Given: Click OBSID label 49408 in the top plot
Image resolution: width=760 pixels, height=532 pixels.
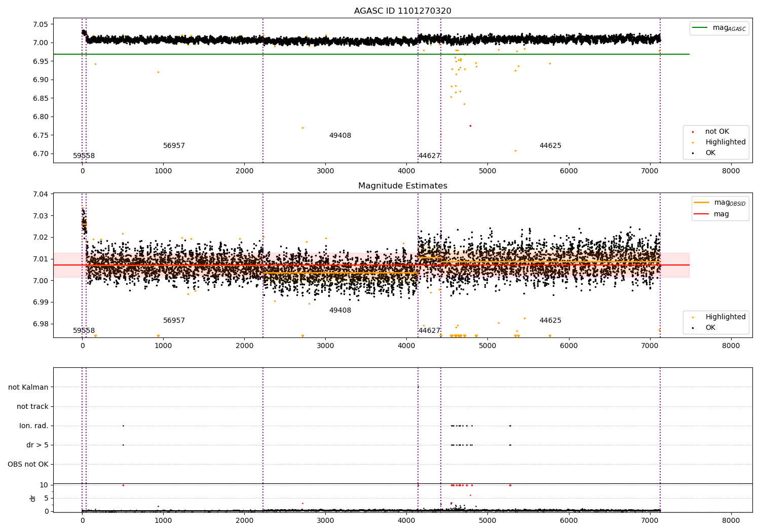Looking at the screenshot, I should pyautogui.click(x=340, y=136).
